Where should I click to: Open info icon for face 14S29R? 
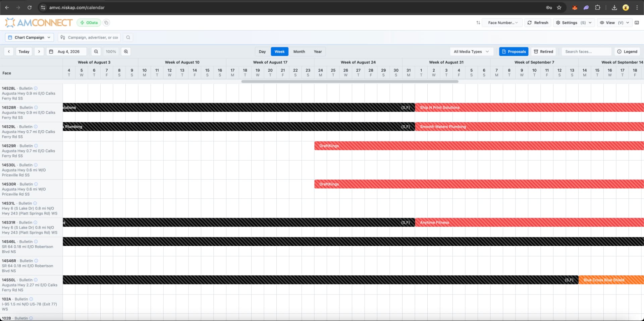tap(36, 146)
